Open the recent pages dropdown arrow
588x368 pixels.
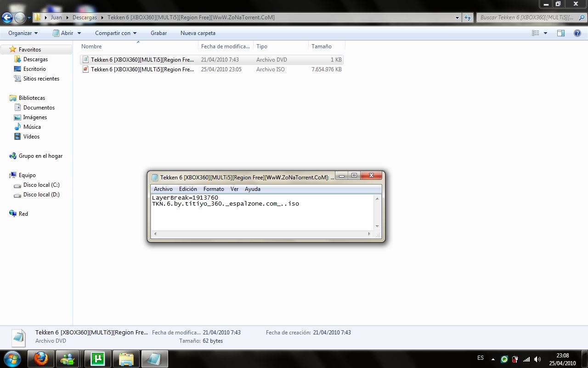(x=29, y=18)
